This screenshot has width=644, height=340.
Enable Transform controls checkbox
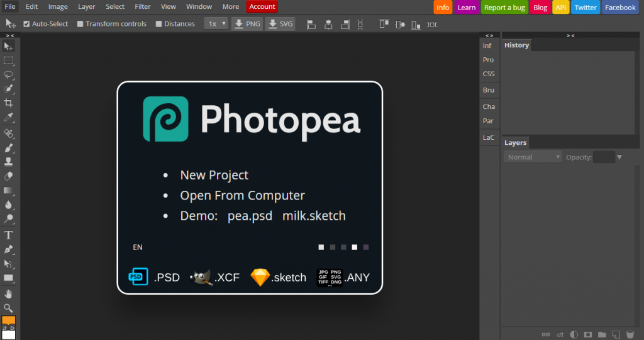coord(80,24)
